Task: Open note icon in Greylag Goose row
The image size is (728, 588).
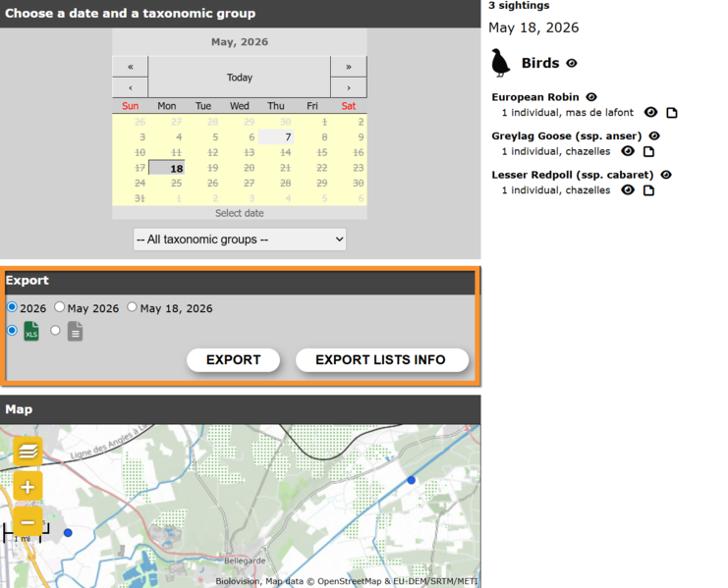Action: pos(648,151)
